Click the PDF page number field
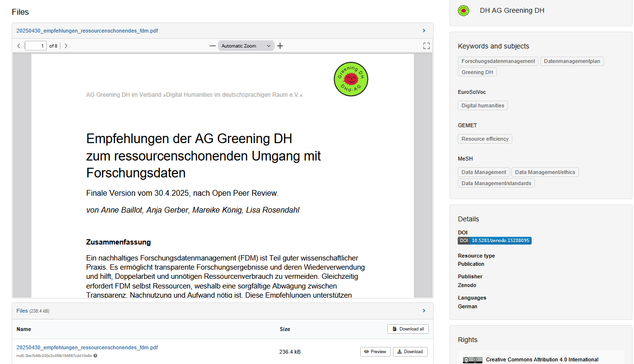Screen dimensions: 634x364 point(36,46)
